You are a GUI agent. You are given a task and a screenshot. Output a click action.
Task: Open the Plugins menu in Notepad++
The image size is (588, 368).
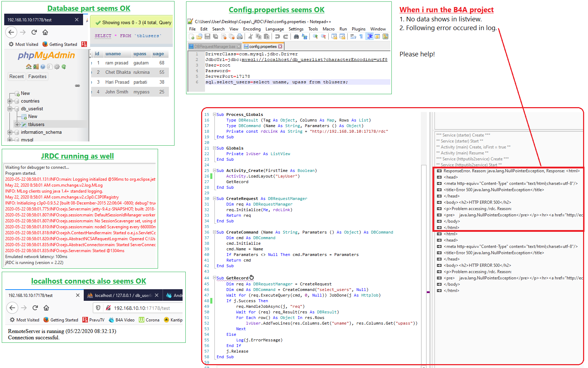click(x=358, y=29)
